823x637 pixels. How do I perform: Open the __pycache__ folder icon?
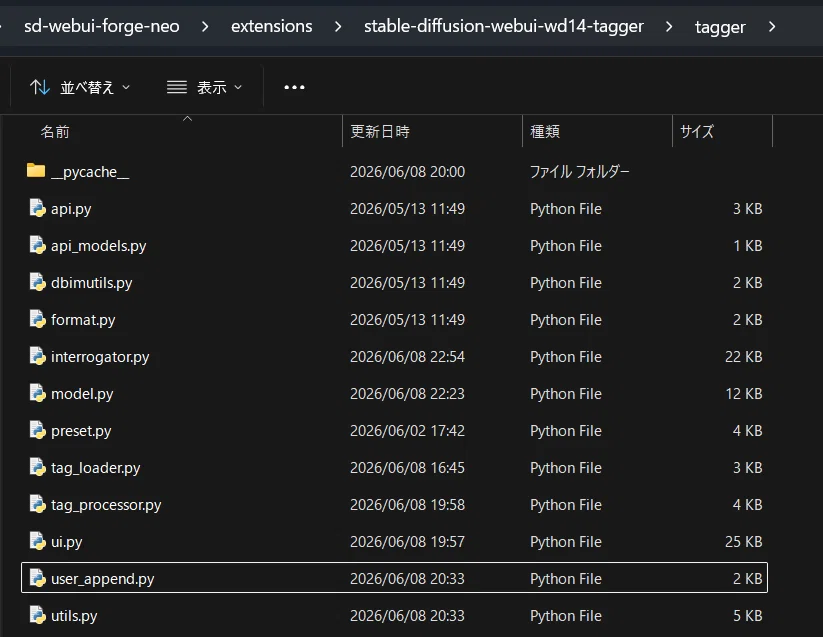(x=36, y=171)
